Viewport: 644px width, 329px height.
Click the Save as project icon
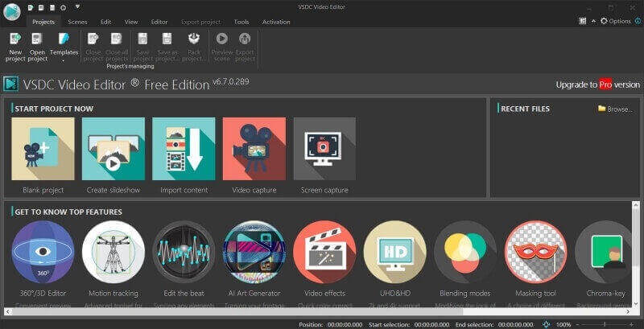click(167, 39)
